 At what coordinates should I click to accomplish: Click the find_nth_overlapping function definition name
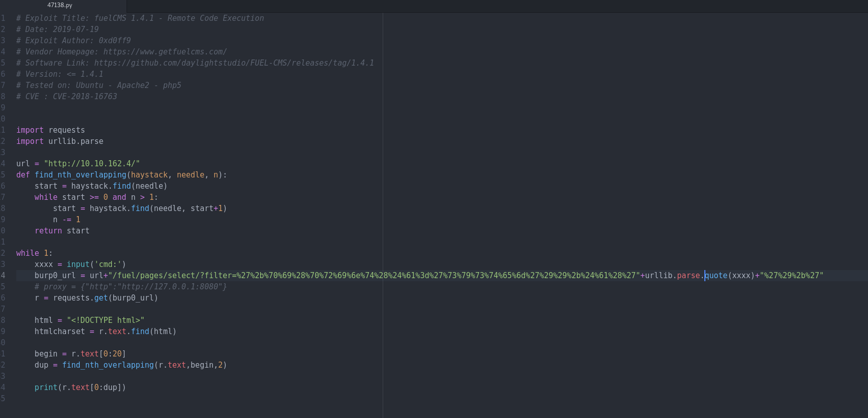coord(80,175)
